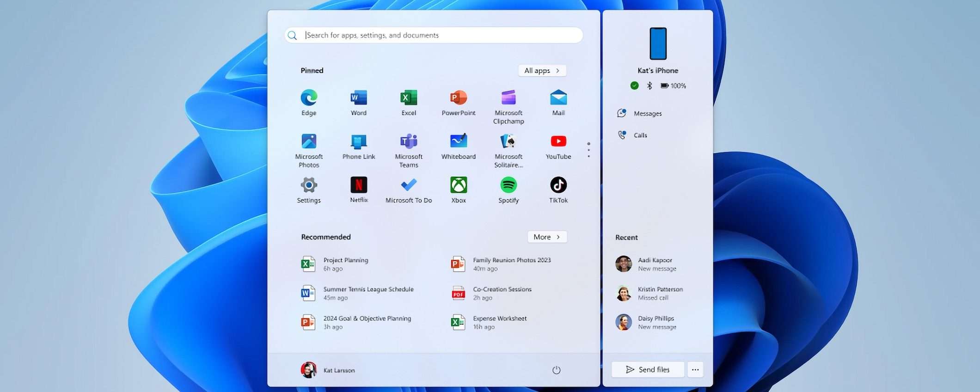Open the Mail app

tap(558, 103)
